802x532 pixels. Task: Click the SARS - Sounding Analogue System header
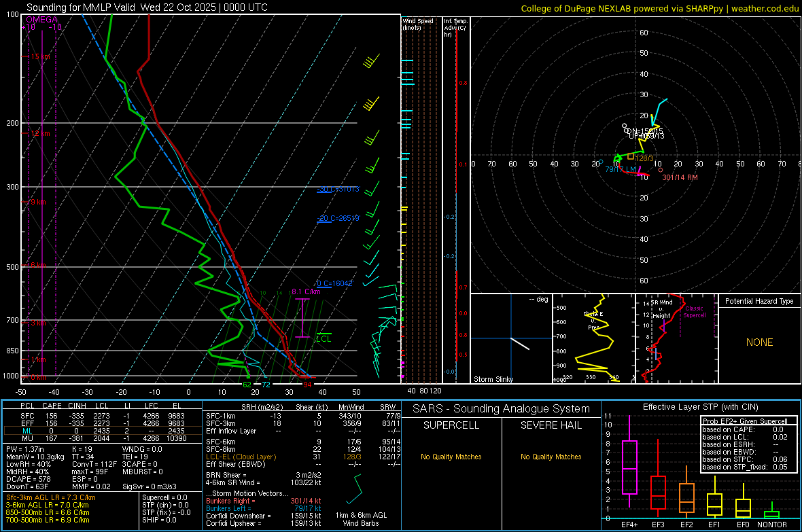click(x=501, y=409)
